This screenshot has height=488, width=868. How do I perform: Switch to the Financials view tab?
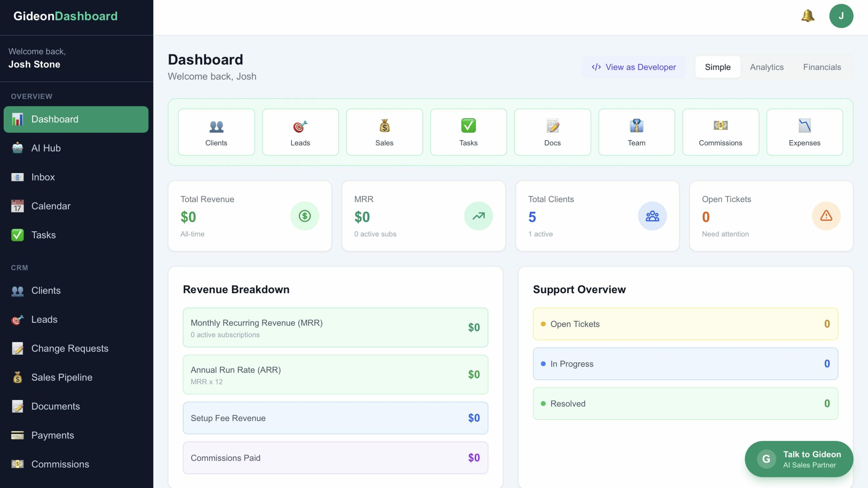[822, 67]
